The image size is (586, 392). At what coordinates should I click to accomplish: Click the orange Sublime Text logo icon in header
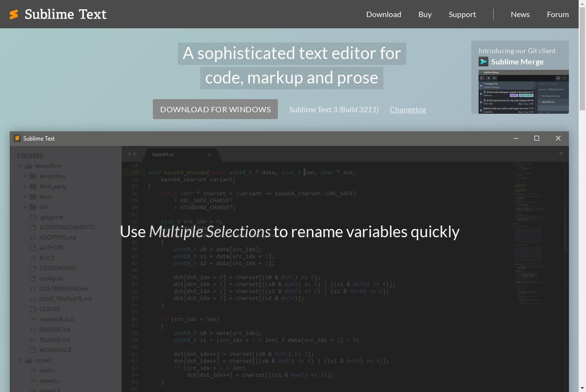[14, 15]
